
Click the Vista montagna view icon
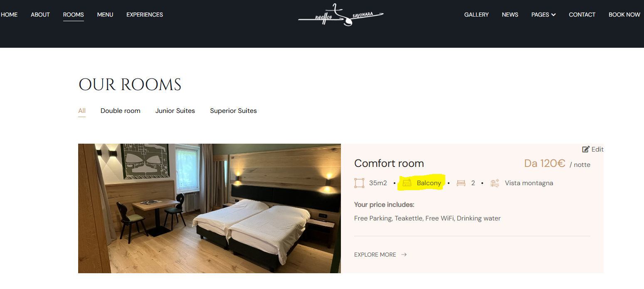[495, 183]
